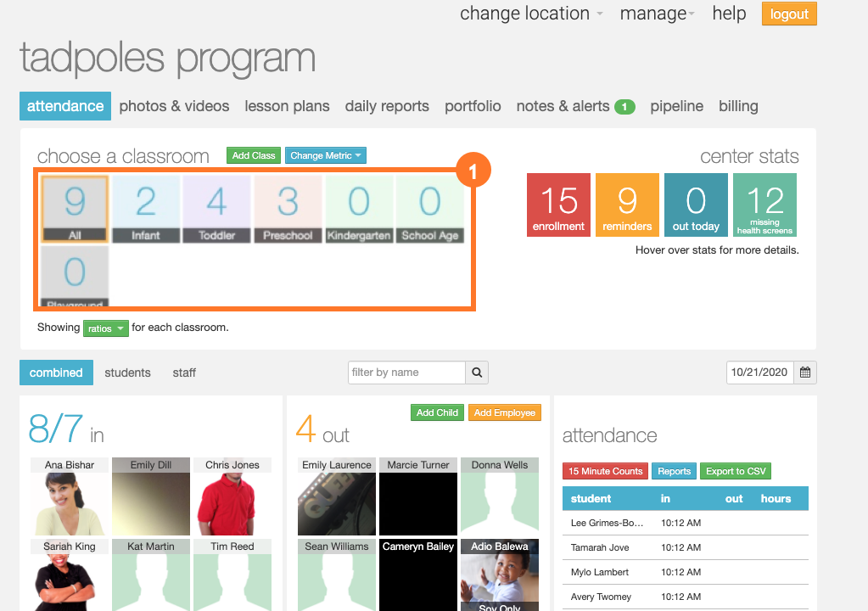
Task: Click the missing health screens tile
Action: click(764, 205)
